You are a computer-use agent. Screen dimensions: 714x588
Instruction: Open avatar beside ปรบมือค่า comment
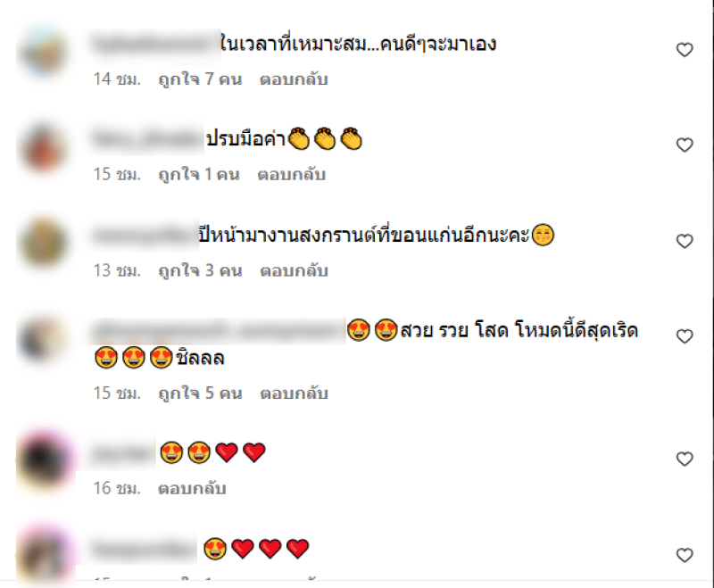[44, 147]
